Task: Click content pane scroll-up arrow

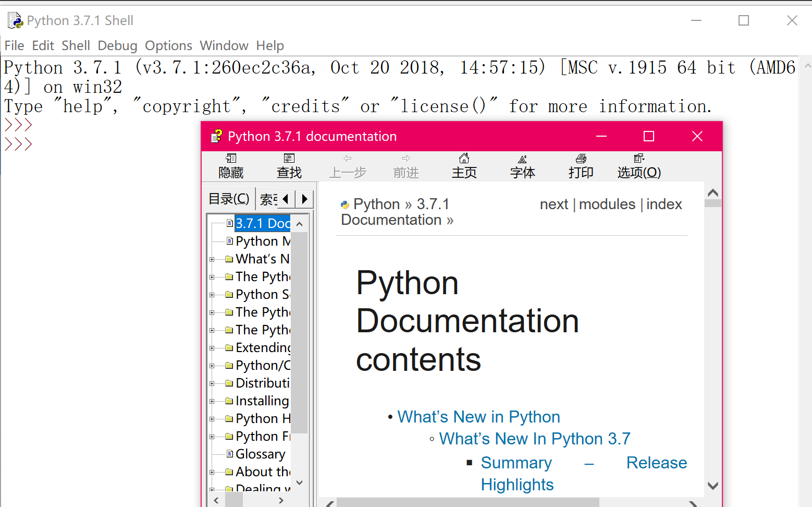Action: (713, 192)
